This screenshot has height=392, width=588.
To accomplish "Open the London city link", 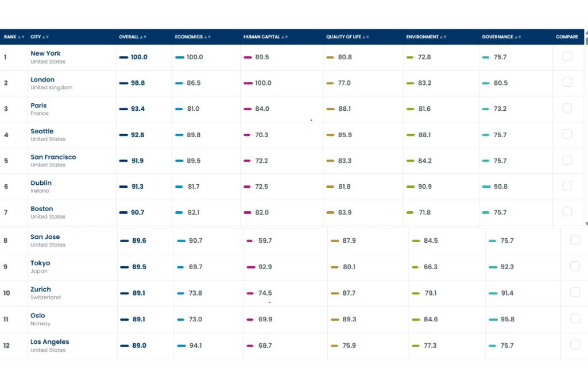I will pos(42,79).
